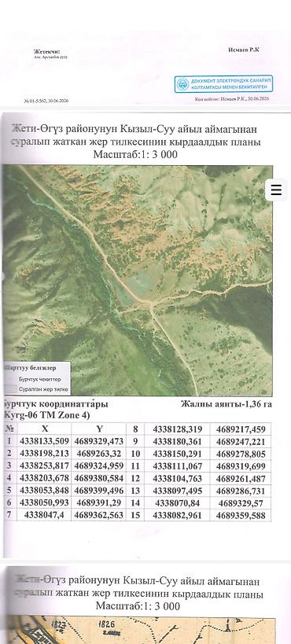Click the Шарттуу белгилер legend title
Image resolution: width=291 pixels, height=644 pixels.
(x=31, y=368)
